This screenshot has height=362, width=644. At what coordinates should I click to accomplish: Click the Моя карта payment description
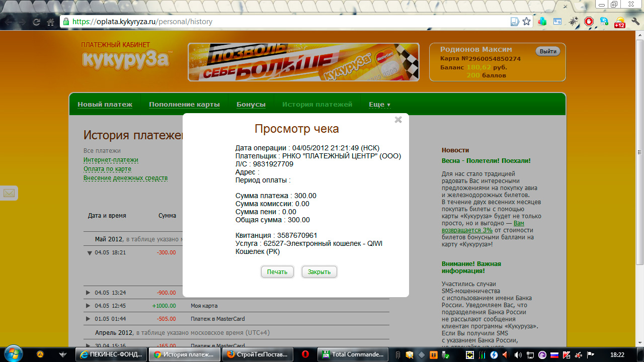pos(204,306)
